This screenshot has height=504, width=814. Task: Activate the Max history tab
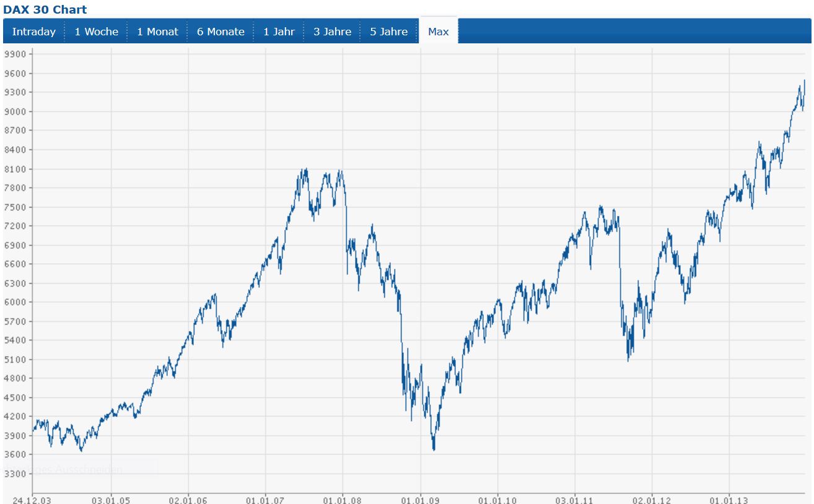(437, 31)
